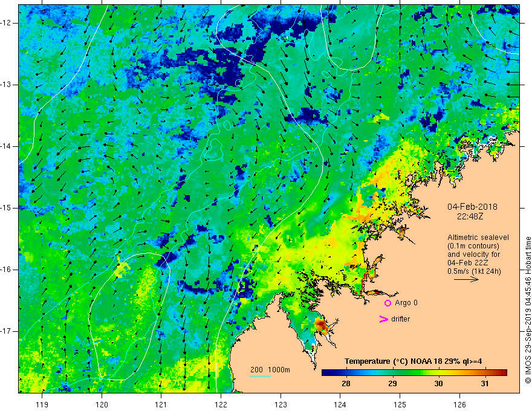Viewport: 532px width, 411px height.
Task: Click longitude axis label 121
Action: (161, 404)
